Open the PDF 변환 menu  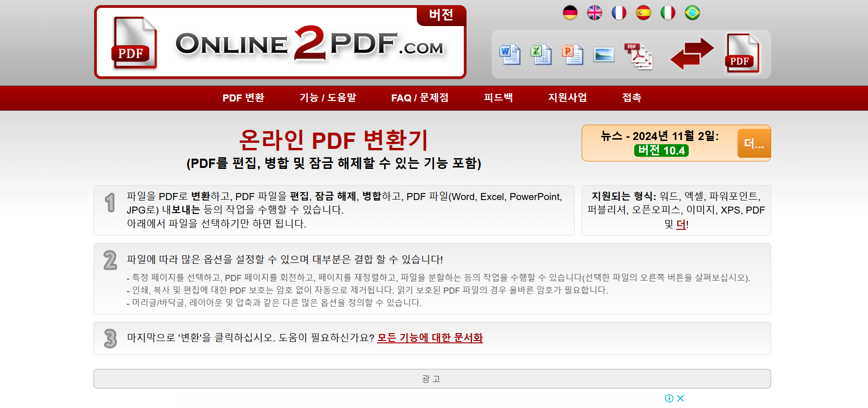coord(243,98)
